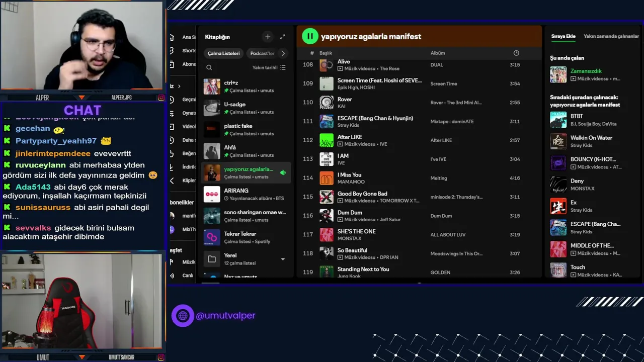Screen dimensions: 644x362
Task: Click Touch cover in the queue
Action: 558,270
